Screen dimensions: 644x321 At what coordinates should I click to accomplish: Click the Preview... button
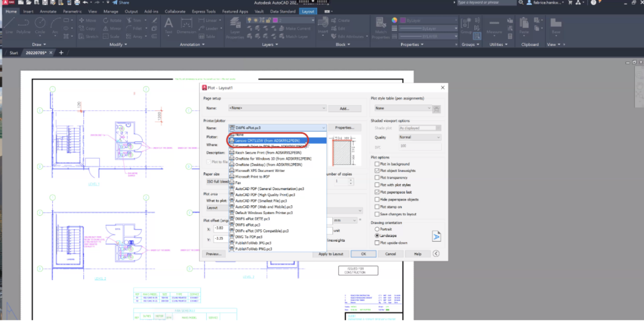(213, 254)
